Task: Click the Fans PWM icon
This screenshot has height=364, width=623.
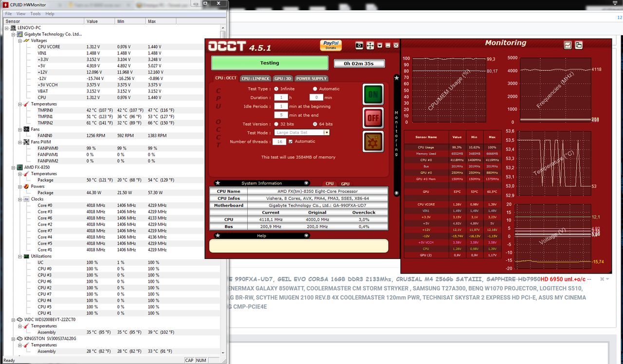Action: (x=27, y=142)
